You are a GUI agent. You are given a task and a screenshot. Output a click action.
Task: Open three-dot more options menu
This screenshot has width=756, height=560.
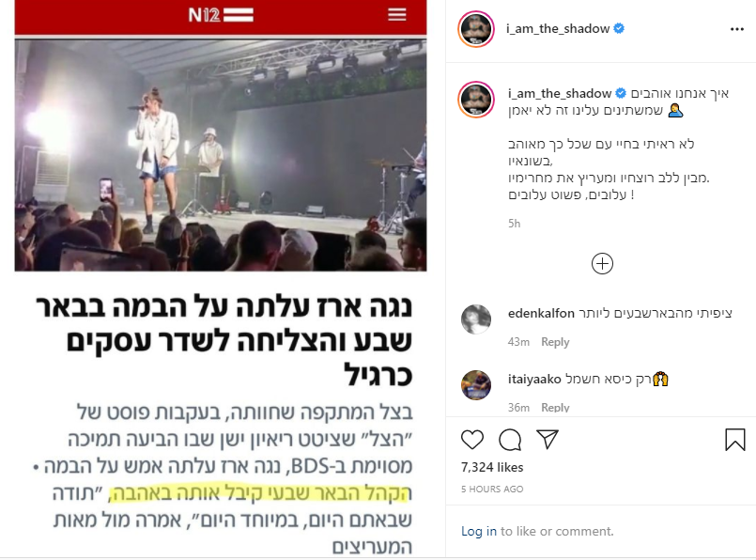pyautogui.click(x=736, y=29)
